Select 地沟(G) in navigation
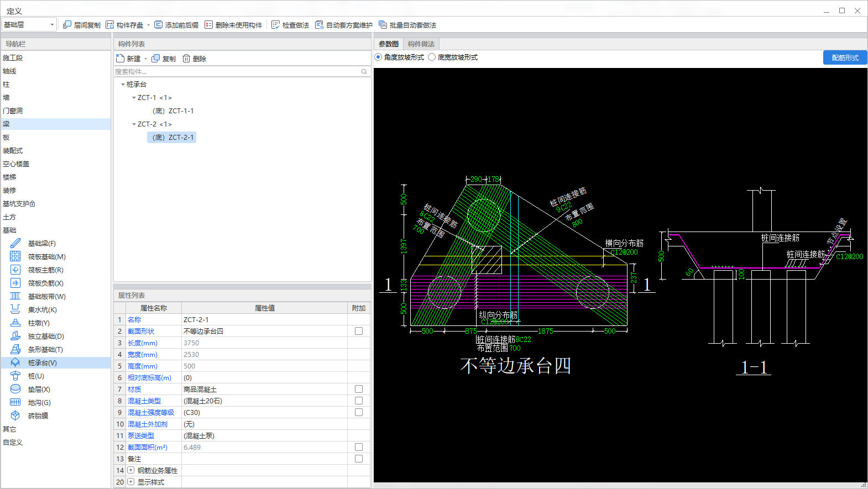 tap(39, 402)
